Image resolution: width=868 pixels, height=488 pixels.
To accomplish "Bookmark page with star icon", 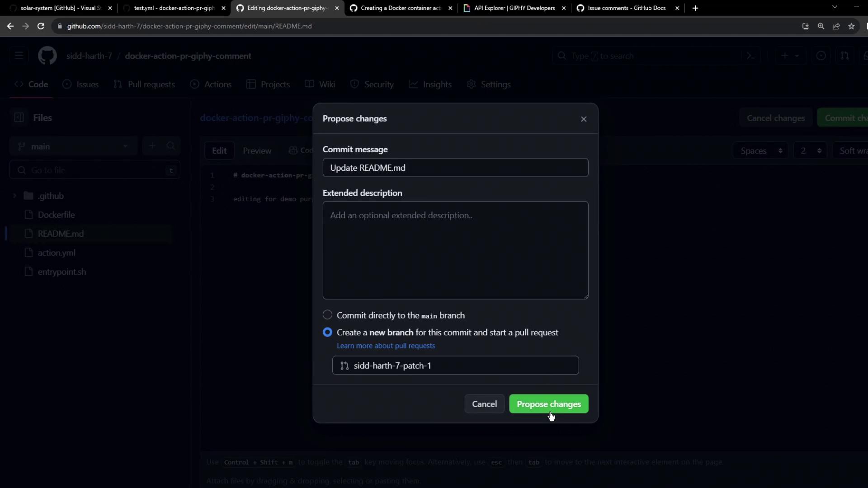I will coord(852,26).
